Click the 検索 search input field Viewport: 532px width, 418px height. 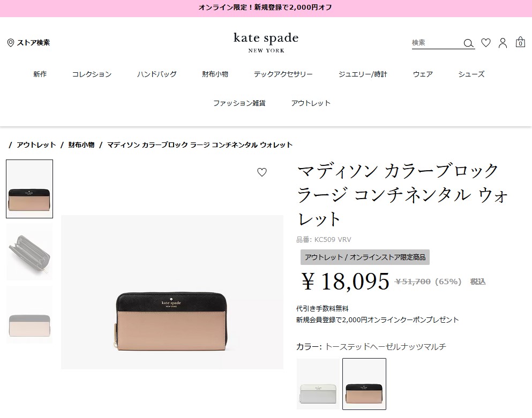point(437,43)
